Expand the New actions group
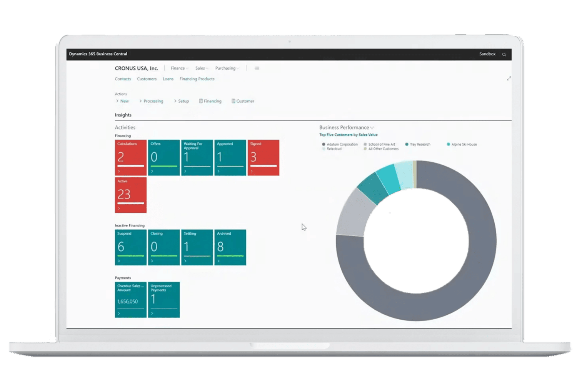Image resolution: width=577 pixels, height=392 pixels. 122,101
